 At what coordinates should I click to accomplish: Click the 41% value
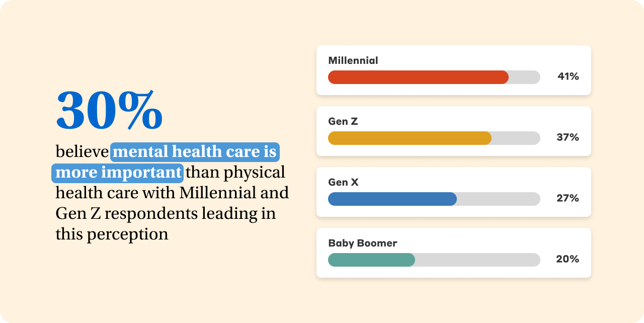(x=568, y=76)
